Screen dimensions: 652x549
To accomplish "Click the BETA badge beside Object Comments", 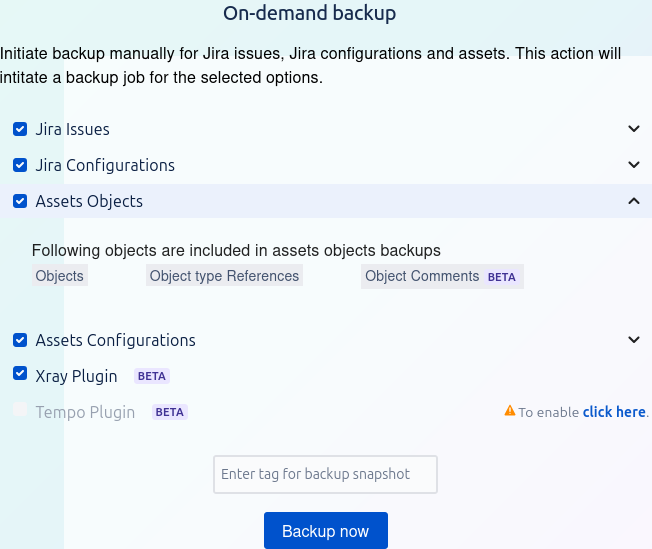I will tap(502, 277).
